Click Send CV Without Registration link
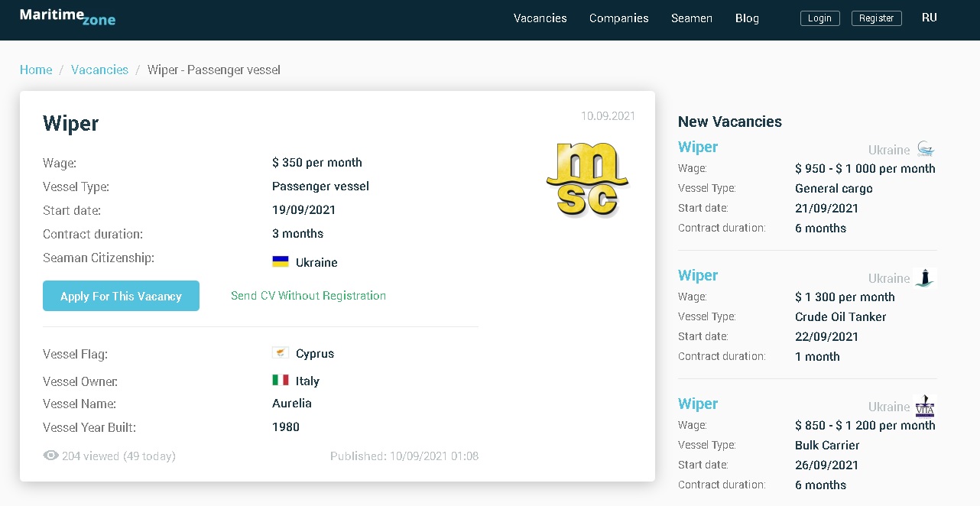This screenshot has height=506, width=980. [308, 296]
